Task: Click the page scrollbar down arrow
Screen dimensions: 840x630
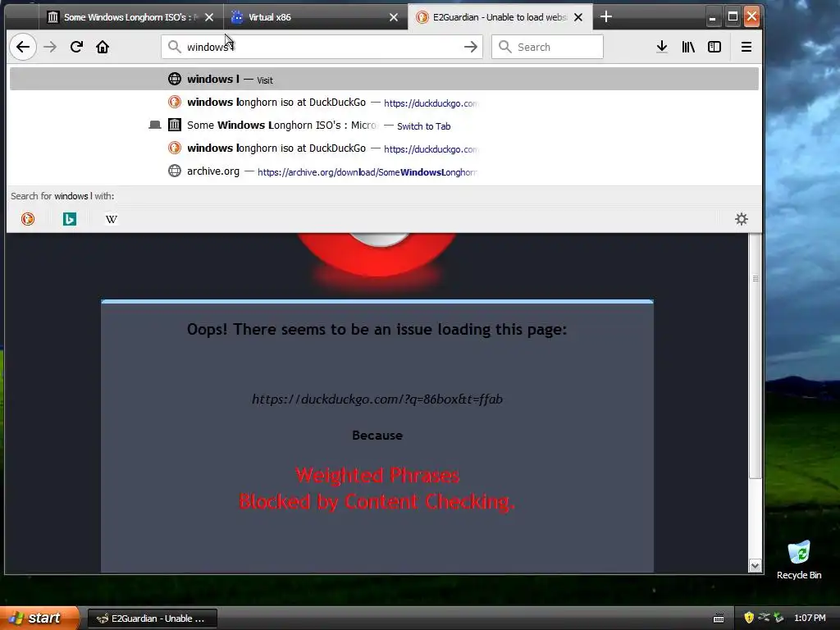Action: pos(756,566)
